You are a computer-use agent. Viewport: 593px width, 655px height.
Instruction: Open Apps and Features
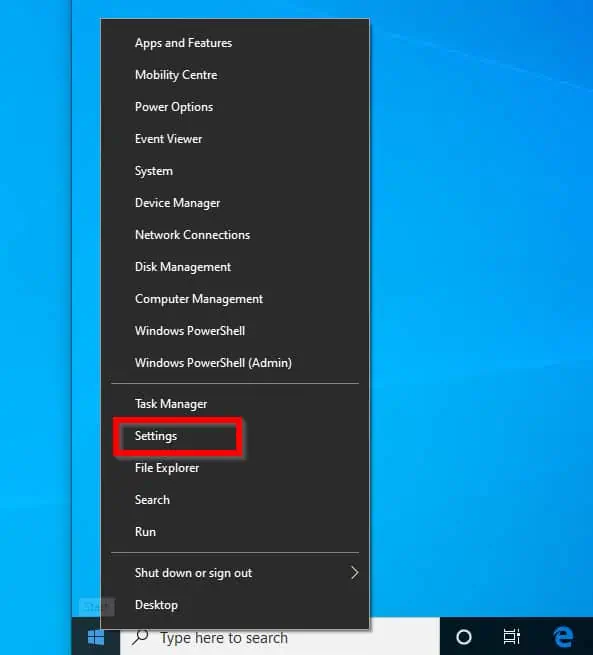click(x=235, y=43)
